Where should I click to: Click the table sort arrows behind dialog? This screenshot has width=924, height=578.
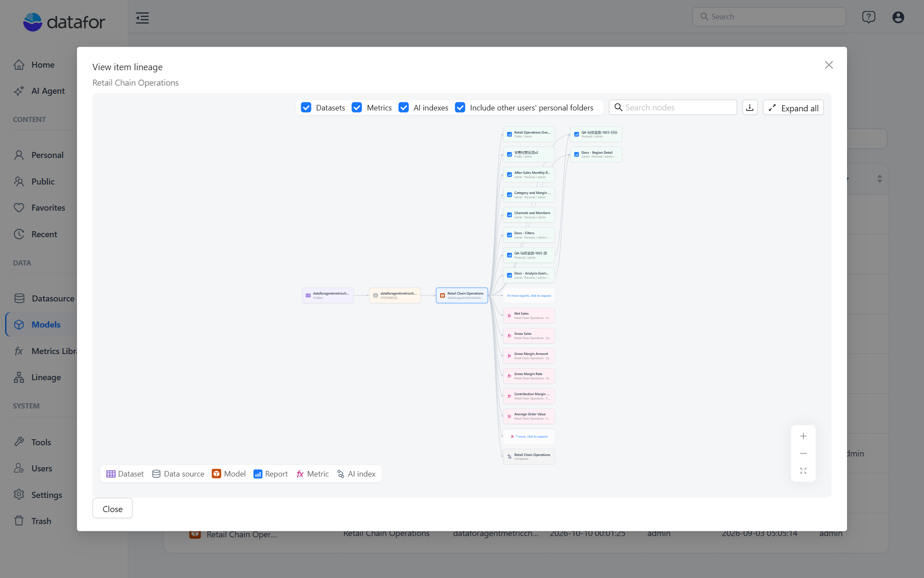pyautogui.click(x=880, y=179)
